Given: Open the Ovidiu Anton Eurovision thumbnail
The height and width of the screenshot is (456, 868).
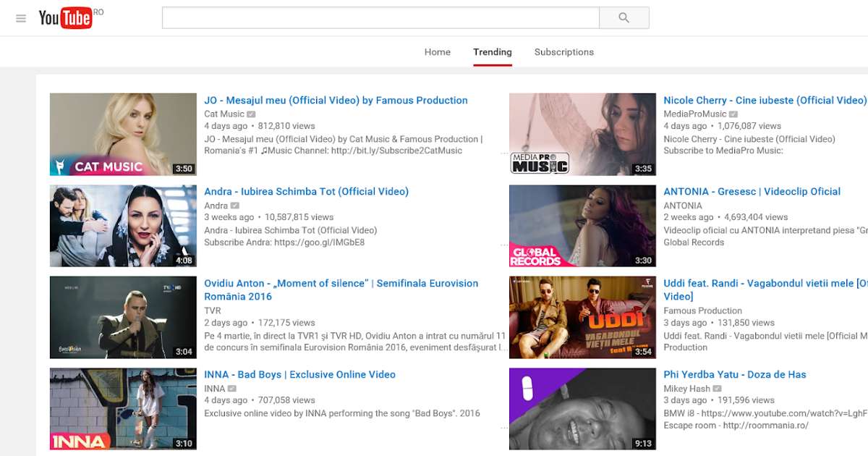Looking at the screenshot, I should 123,318.
